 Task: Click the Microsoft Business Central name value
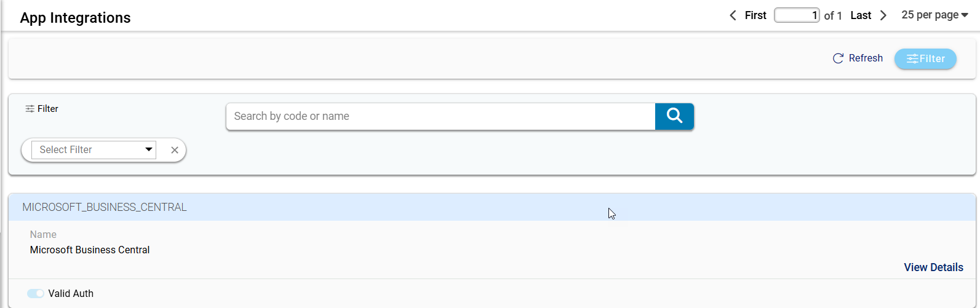pos(90,250)
